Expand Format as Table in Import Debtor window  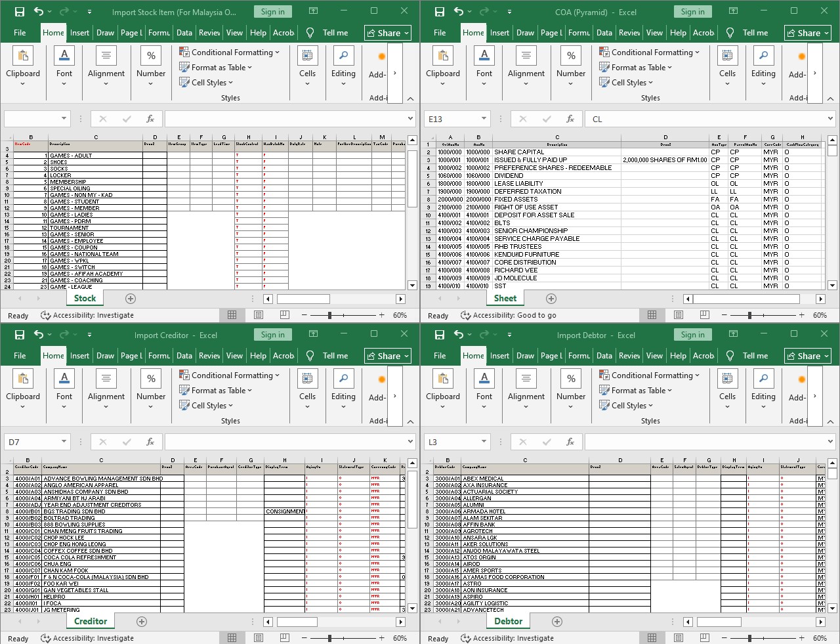coord(635,391)
